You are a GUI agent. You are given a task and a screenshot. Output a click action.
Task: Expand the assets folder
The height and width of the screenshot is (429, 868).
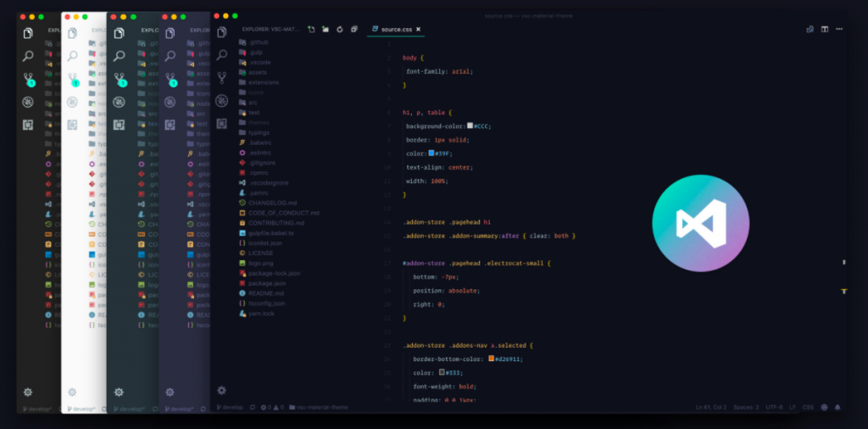pos(253,73)
